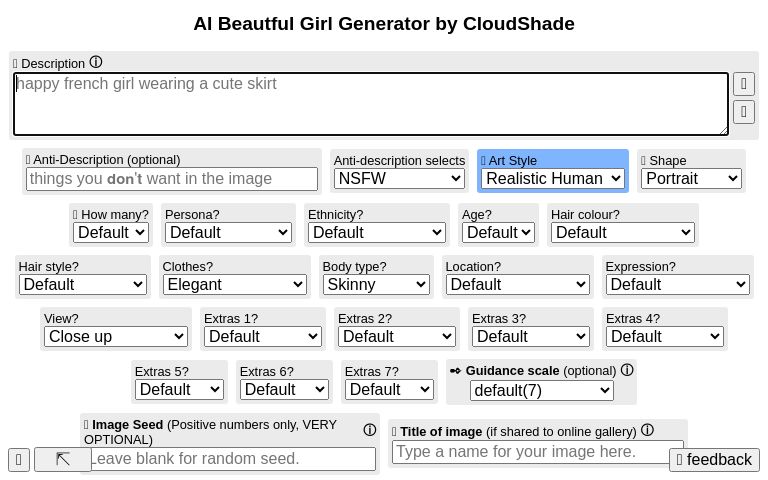Image resolution: width=768 pixels, height=480 pixels.
Task: Click the Anti-Description input field
Action: 172,179
